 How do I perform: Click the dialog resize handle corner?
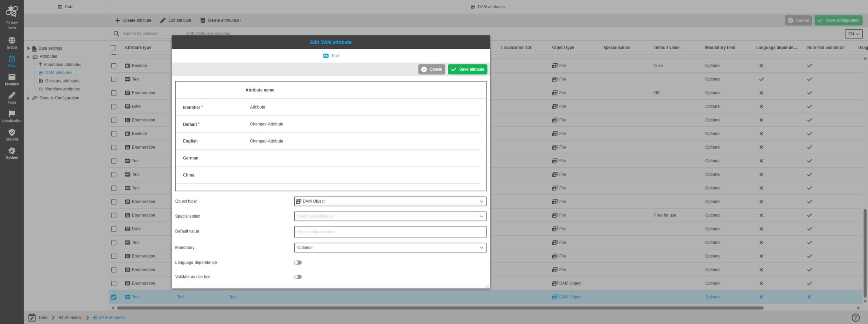point(487,286)
